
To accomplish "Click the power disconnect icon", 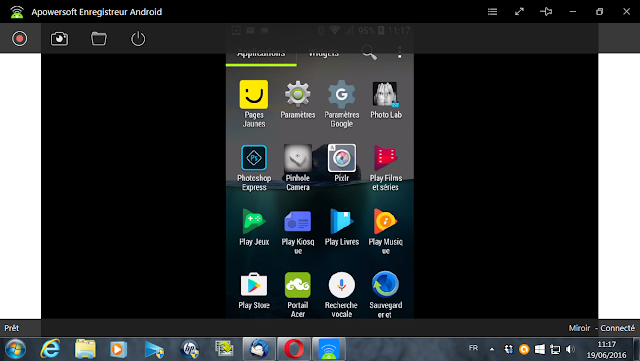I will point(138,39).
